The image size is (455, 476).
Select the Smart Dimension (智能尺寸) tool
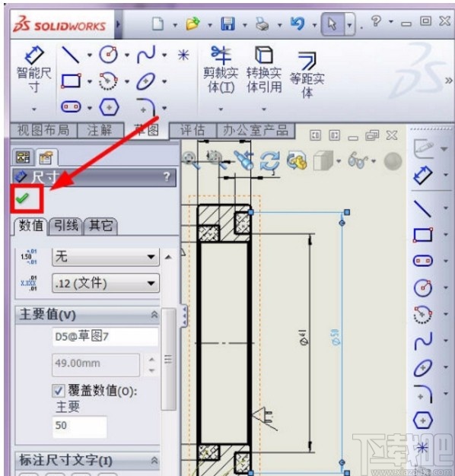click(33, 69)
